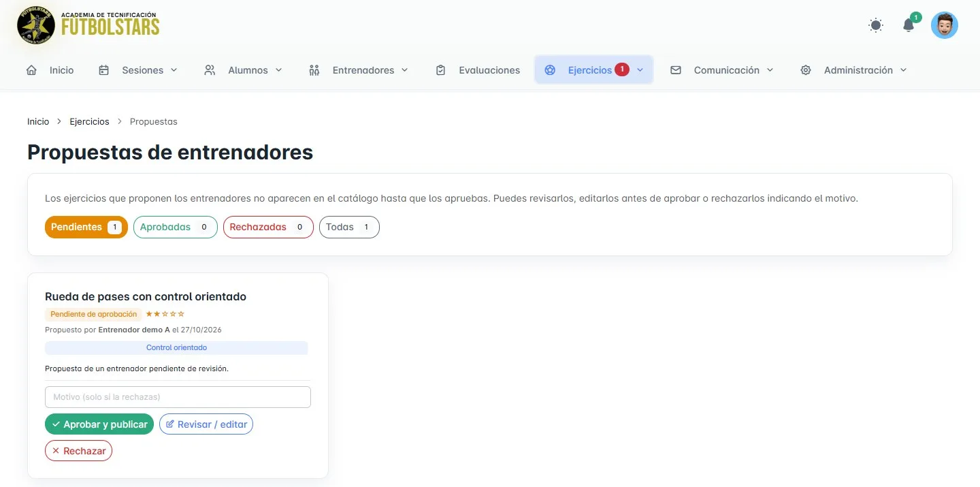Image resolution: width=980 pixels, height=487 pixels.
Task: Expand the Ejercicios menu chevron
Action: (640, 70)
